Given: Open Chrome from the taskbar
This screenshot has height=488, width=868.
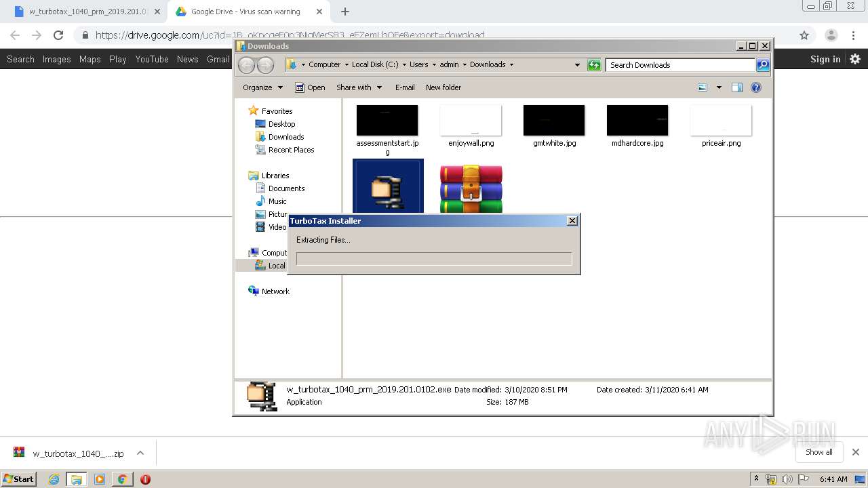Looking at the screenshot, I should click(x=122, y=479).
